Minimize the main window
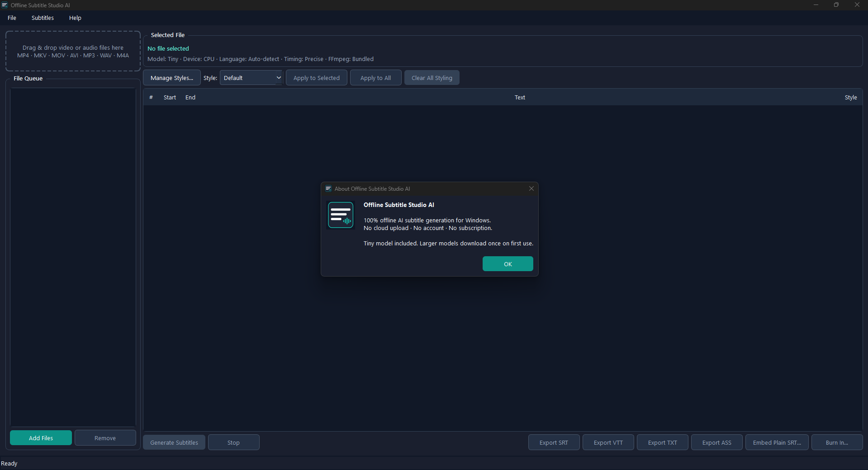 pyautogui.click(x=816, y=5)
